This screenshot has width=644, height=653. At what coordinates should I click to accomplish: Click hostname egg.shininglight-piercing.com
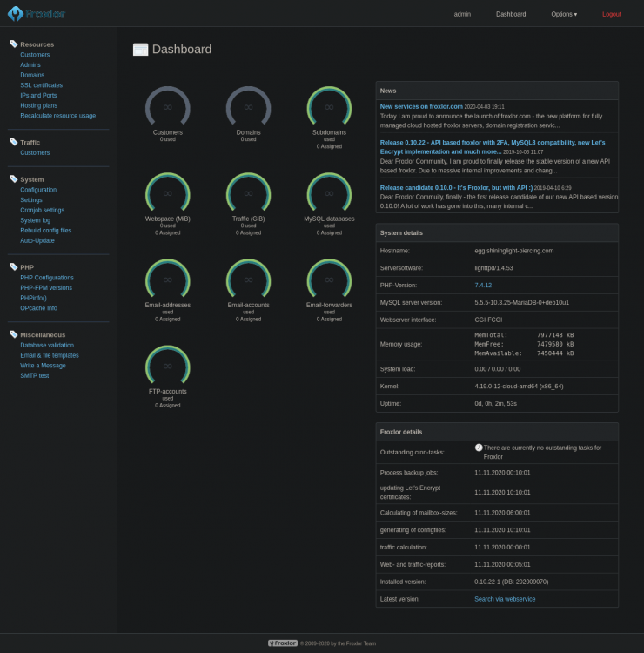[x=514, y=251]
